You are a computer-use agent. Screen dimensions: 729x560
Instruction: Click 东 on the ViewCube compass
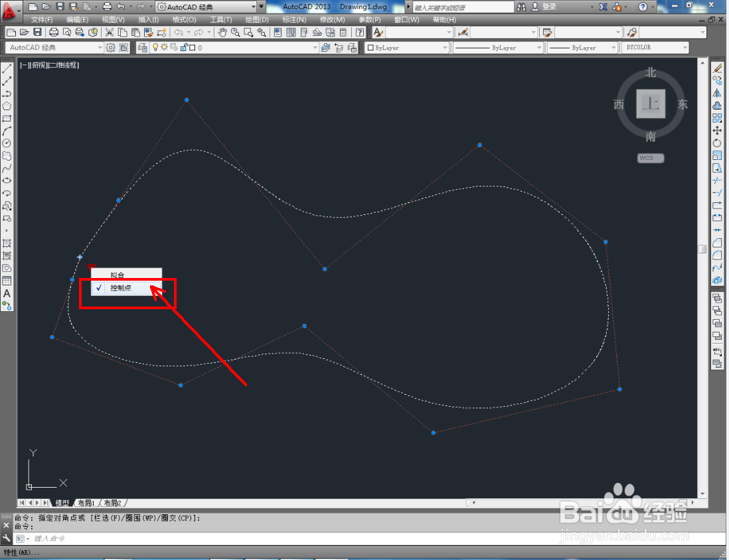682,104
